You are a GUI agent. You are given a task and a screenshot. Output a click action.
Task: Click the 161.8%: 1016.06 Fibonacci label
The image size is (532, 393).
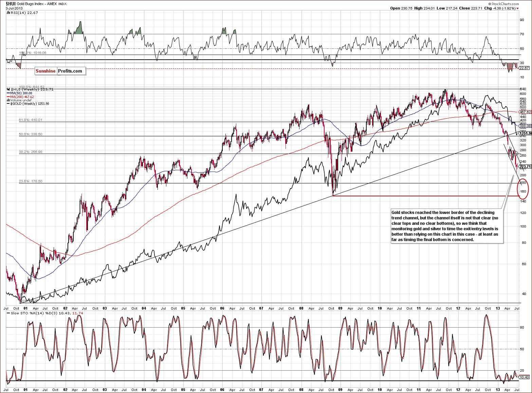(x=33, y=53)
